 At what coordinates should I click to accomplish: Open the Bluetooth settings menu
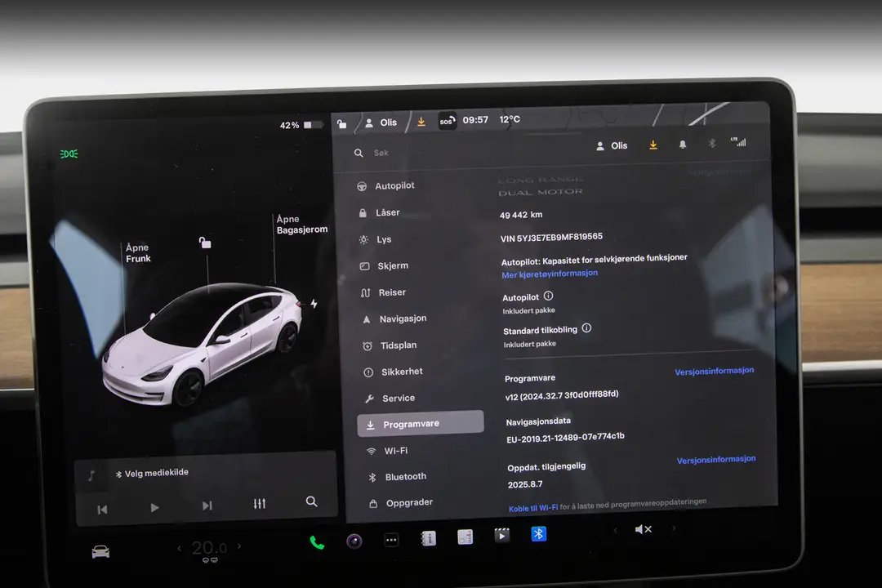pyautogui.click(x=398, y=477)
